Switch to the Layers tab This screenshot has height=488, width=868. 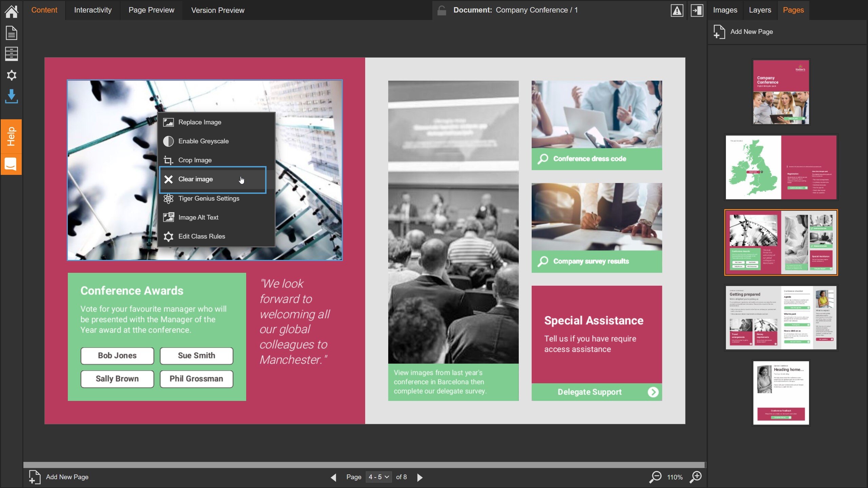tap(760, 10)
